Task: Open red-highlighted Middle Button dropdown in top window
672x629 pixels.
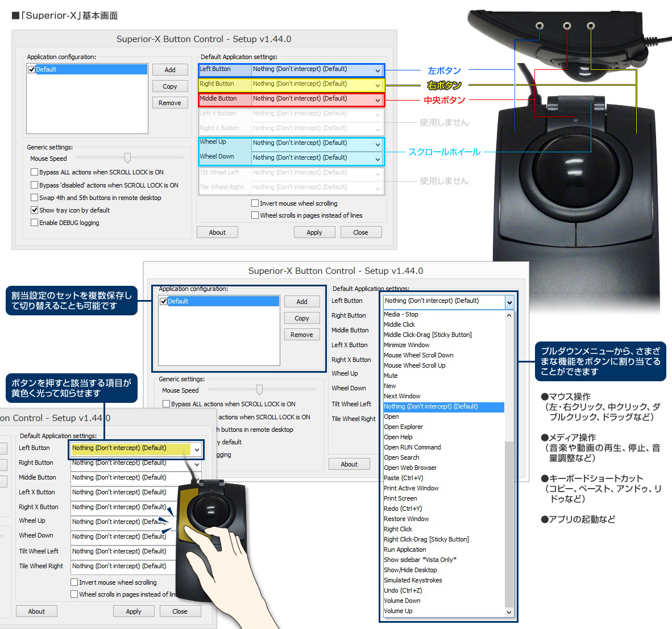Action: point(317,99)
